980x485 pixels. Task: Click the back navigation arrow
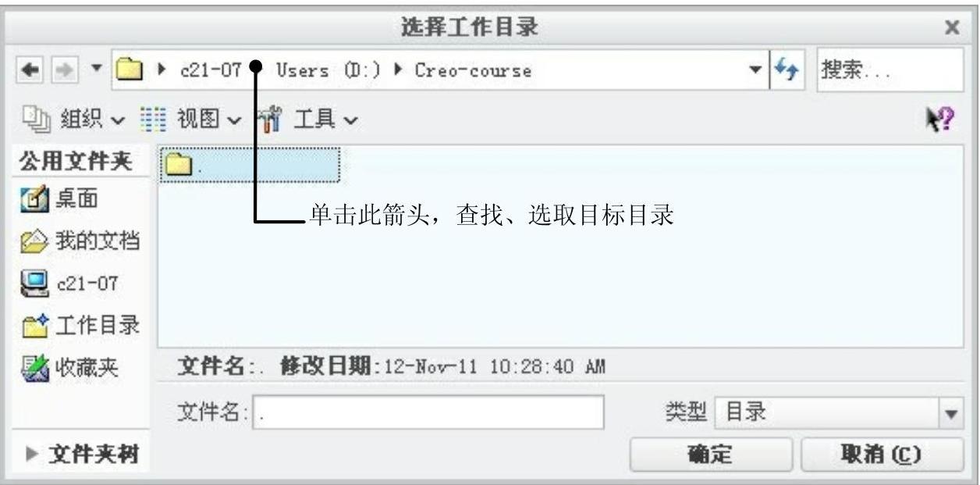click(x=27, y=70)
